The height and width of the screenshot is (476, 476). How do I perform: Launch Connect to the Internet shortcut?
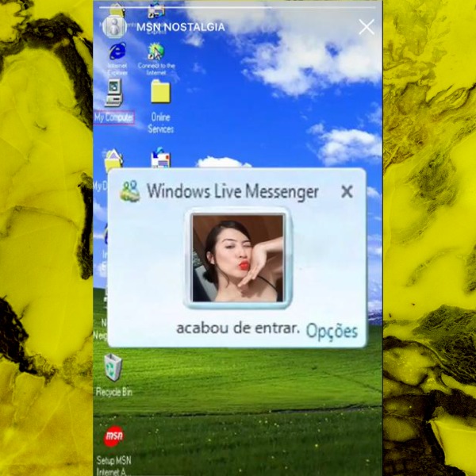point(156,52)
